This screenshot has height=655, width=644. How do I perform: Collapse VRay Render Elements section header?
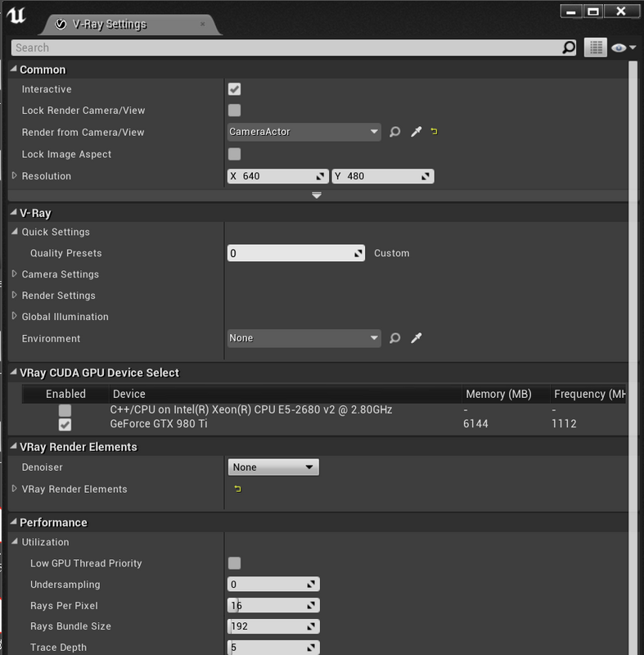pos(14,446)
